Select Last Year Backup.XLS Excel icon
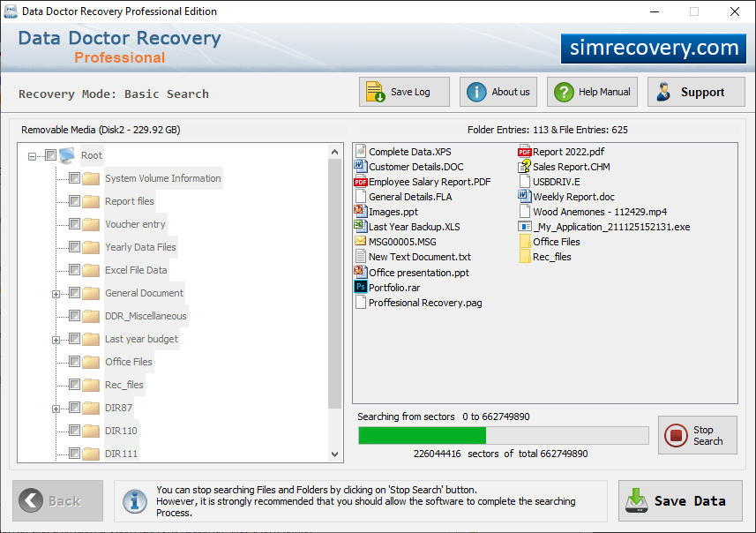The height and width of the screenshot is (533, 756). 360,226
